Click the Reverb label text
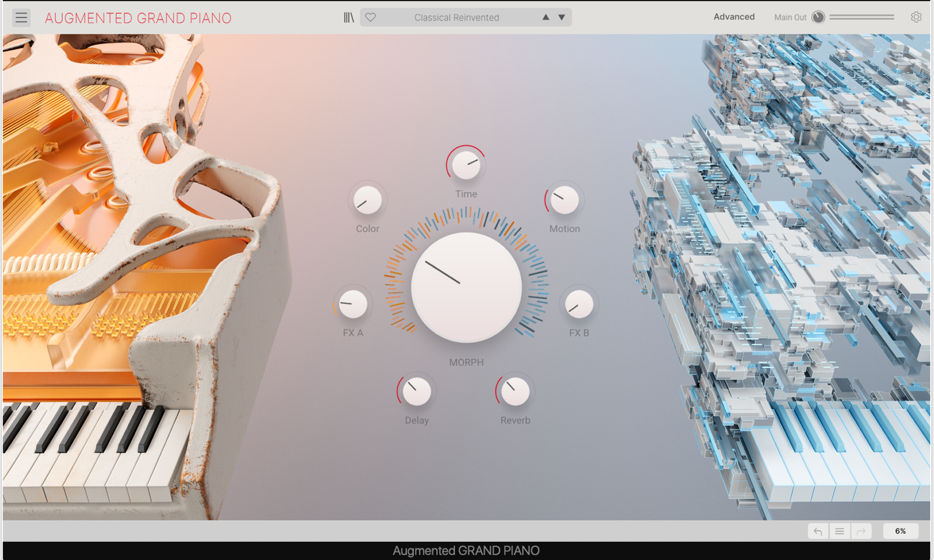Image resolution: width=934 pixels, height=560 pixels. click(x=515, y=420)
